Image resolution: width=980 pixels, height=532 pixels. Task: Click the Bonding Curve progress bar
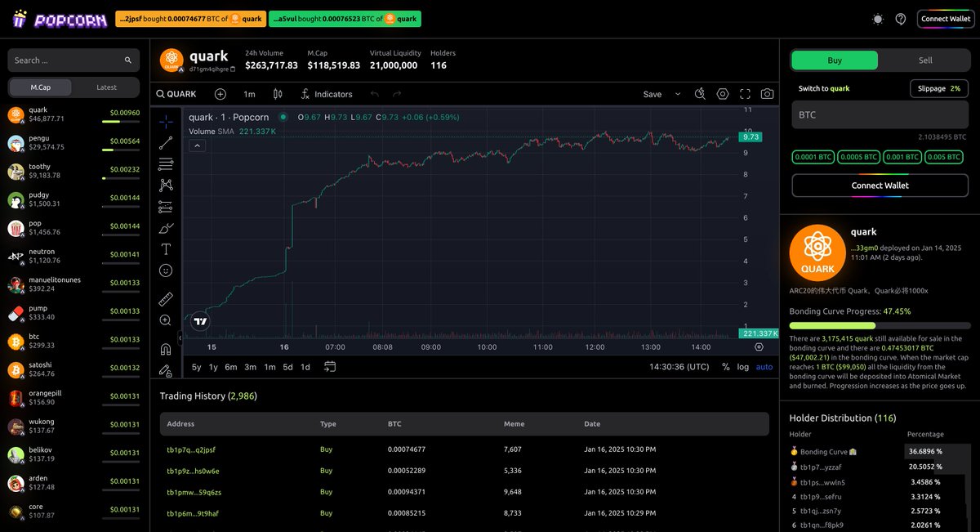[880, 325]
